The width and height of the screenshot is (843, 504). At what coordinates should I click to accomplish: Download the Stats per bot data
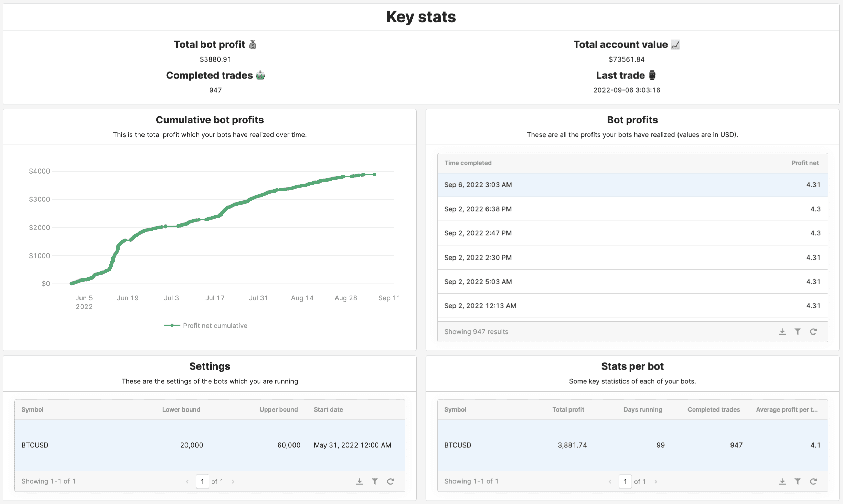(x=782, y=481)
